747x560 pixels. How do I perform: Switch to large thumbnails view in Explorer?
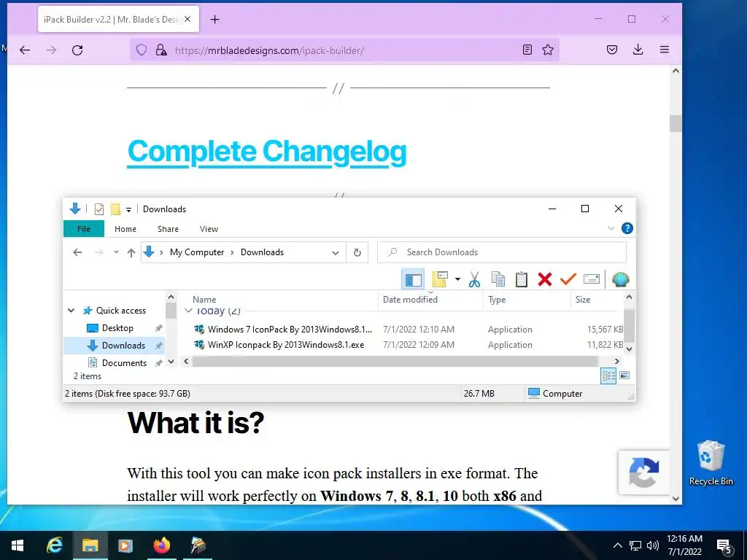click(x=624, y=376)
